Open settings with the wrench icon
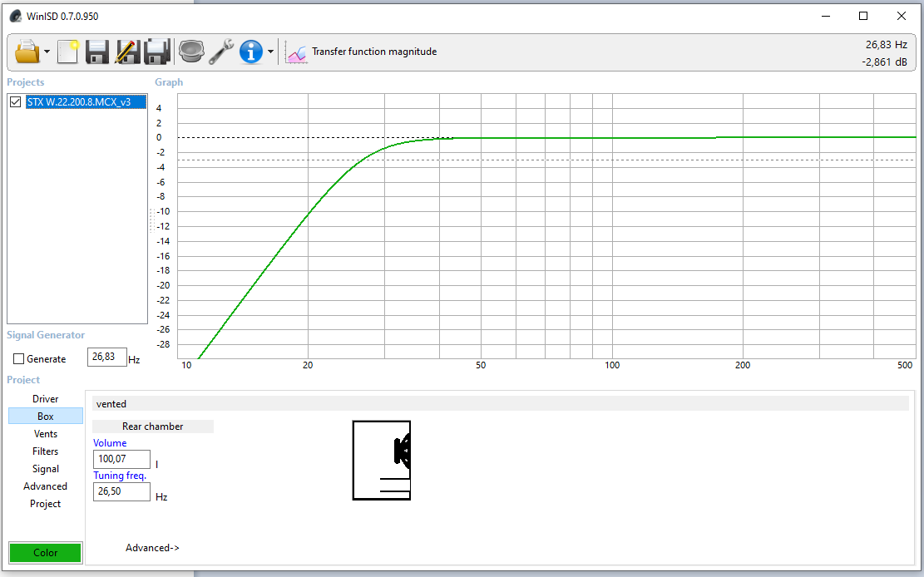Image resolution: width=924 pixels, height=577 pixels. [x=221, y=52]
